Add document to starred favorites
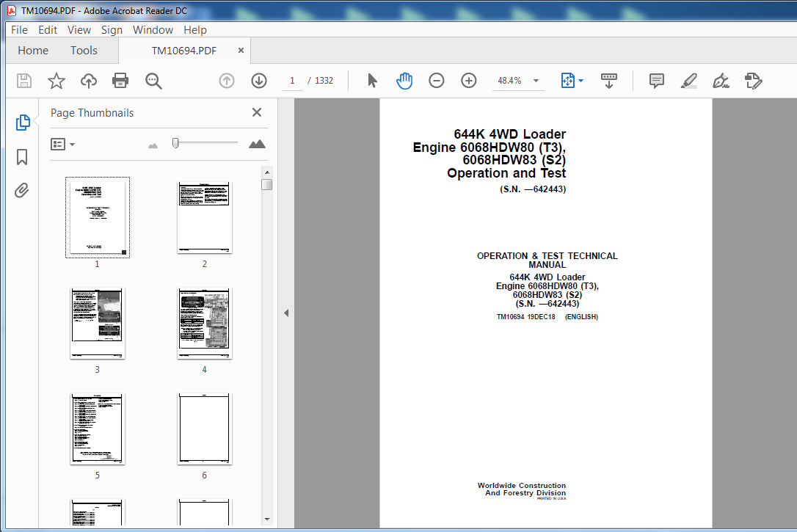797x532 pixels. coord(57,81)
